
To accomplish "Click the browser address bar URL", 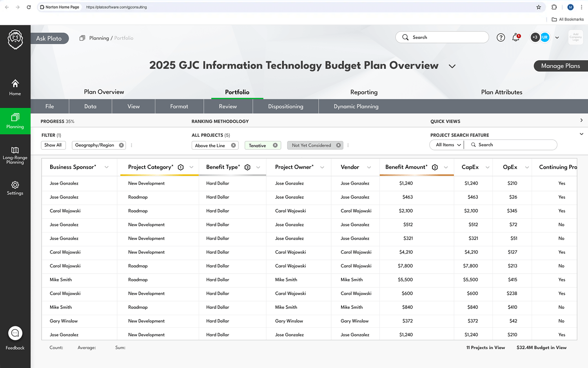I will [116, 7].
